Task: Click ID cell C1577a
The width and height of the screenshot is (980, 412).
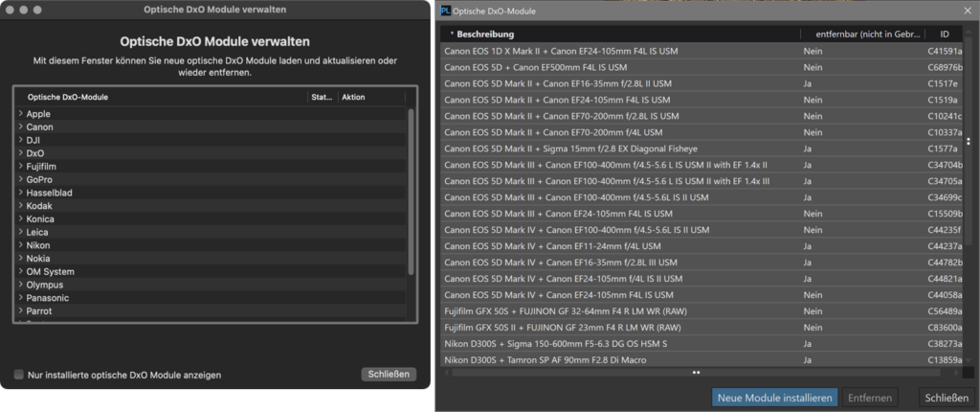Action: coord(945,149)
